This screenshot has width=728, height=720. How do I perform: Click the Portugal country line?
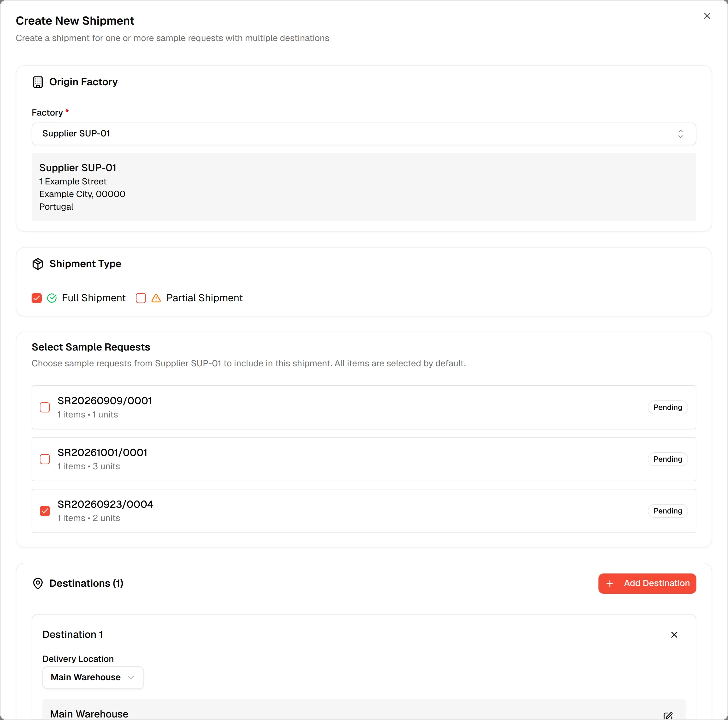pyautogui.click(x=57, y=207)
